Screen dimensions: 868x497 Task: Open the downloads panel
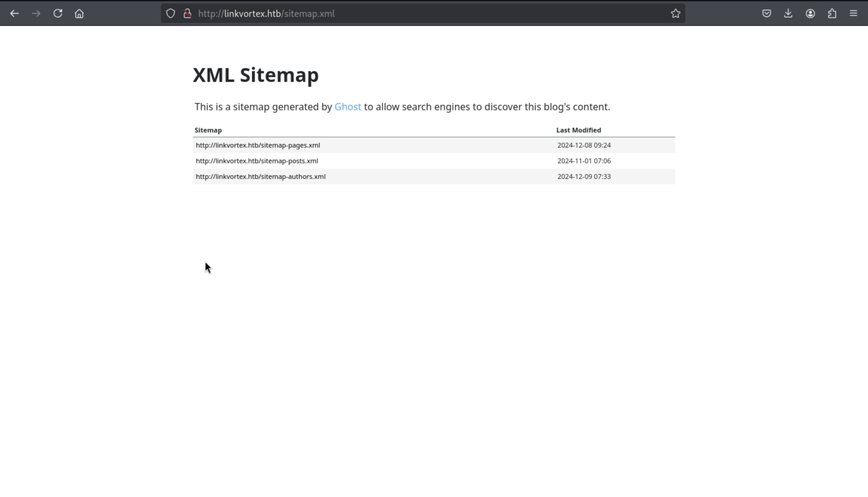pyautogui.click(x=788, y=14)
